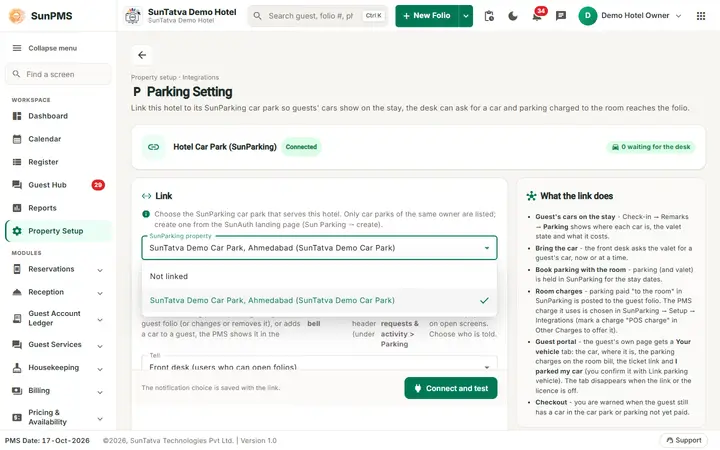This screenshot has width=720, height=450.
Task: Click the Guest Hub 29 badge
Action: click(x=98, y=185)
